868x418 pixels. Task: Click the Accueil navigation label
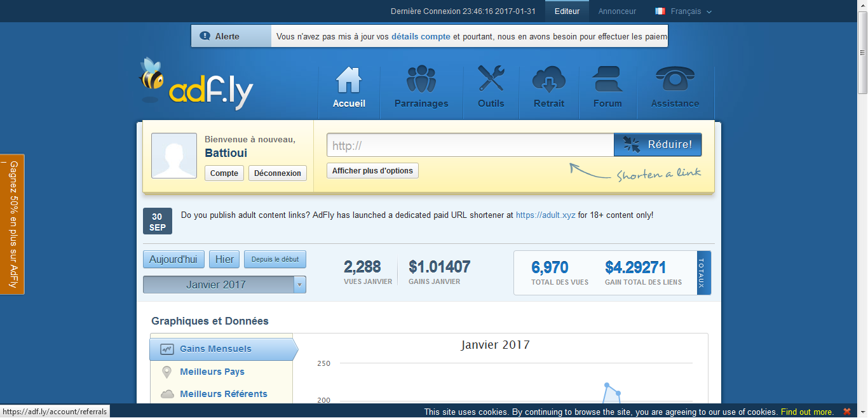[x=349, y=104]
